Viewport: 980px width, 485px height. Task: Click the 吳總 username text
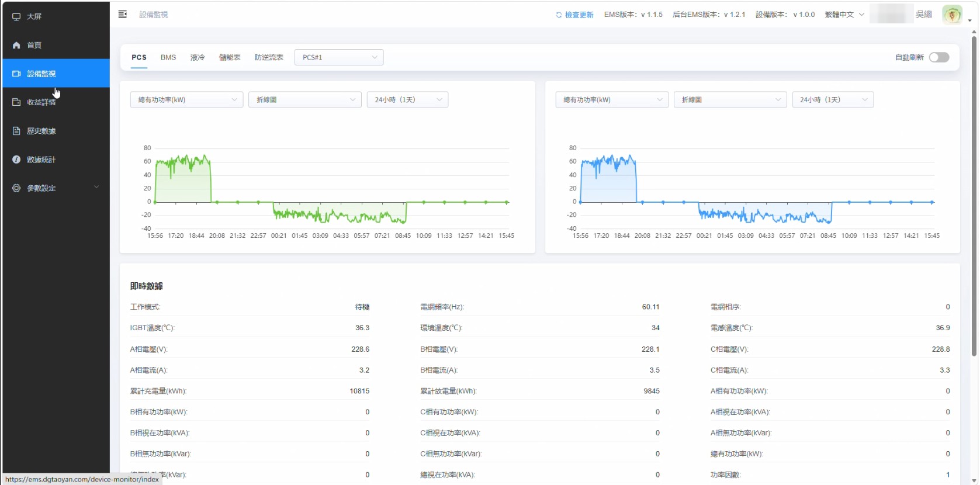924,15
